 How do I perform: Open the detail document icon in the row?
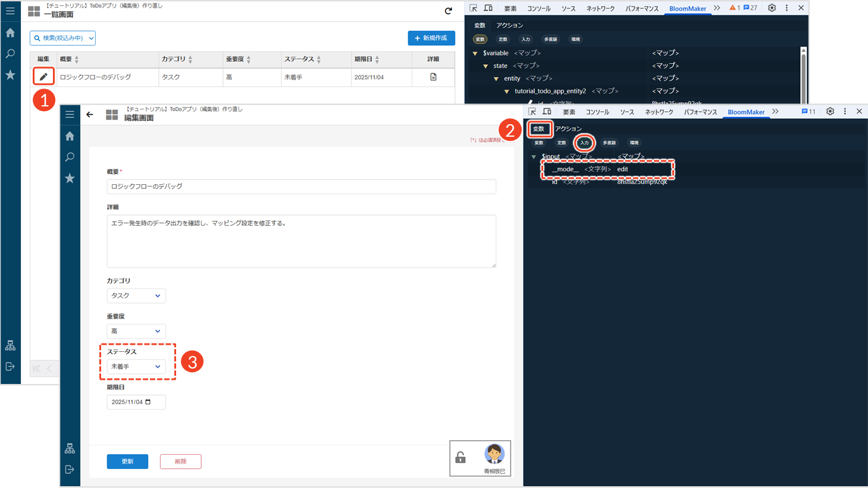(433, 77)
